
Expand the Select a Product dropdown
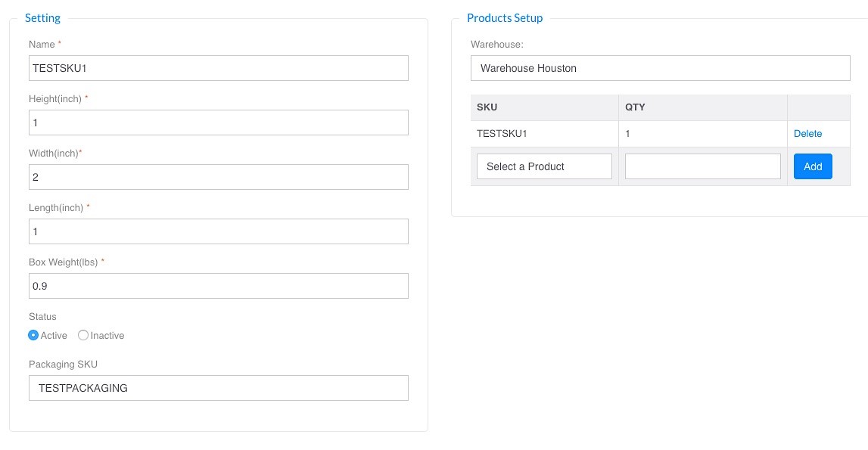tap(544, 166)
